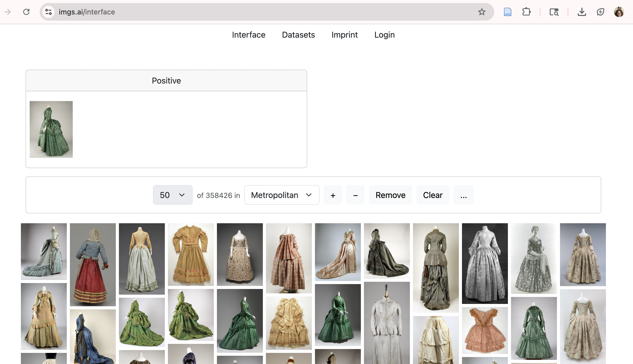Click the address bar URL imgs.ai/interface
Screen dimensions: 633x364
click(x=87, y=12)
